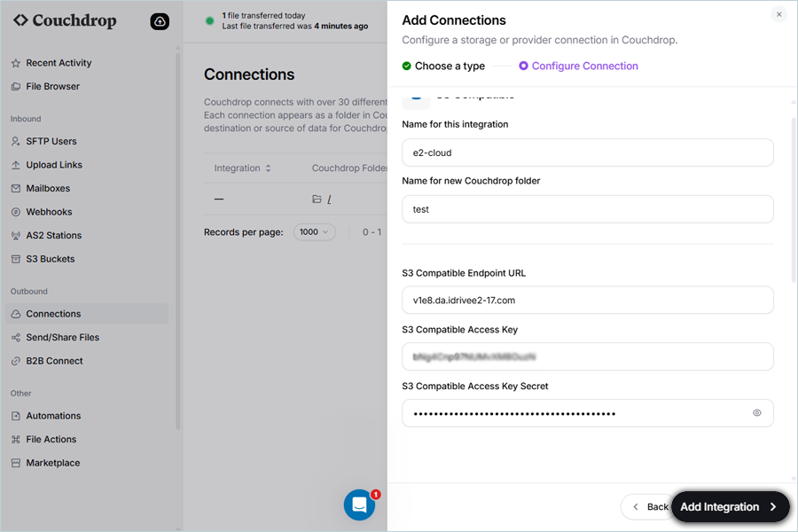Click the Name for this integration field

tap(587, 153)
